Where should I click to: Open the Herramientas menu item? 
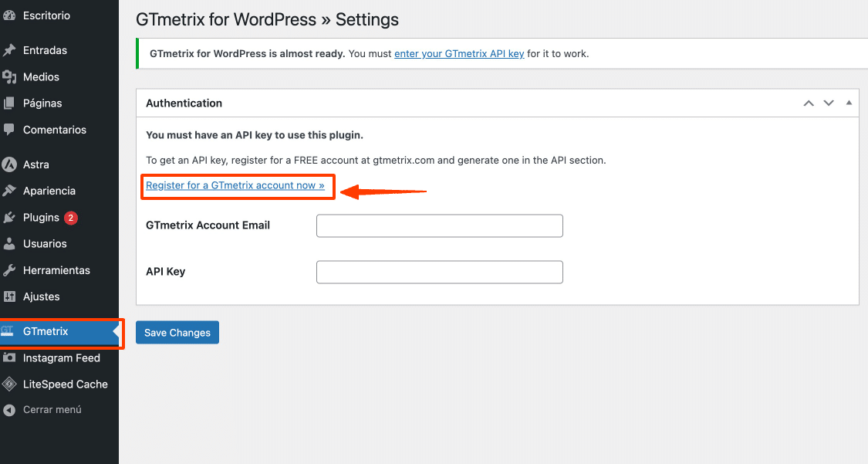tap(56, 270)
